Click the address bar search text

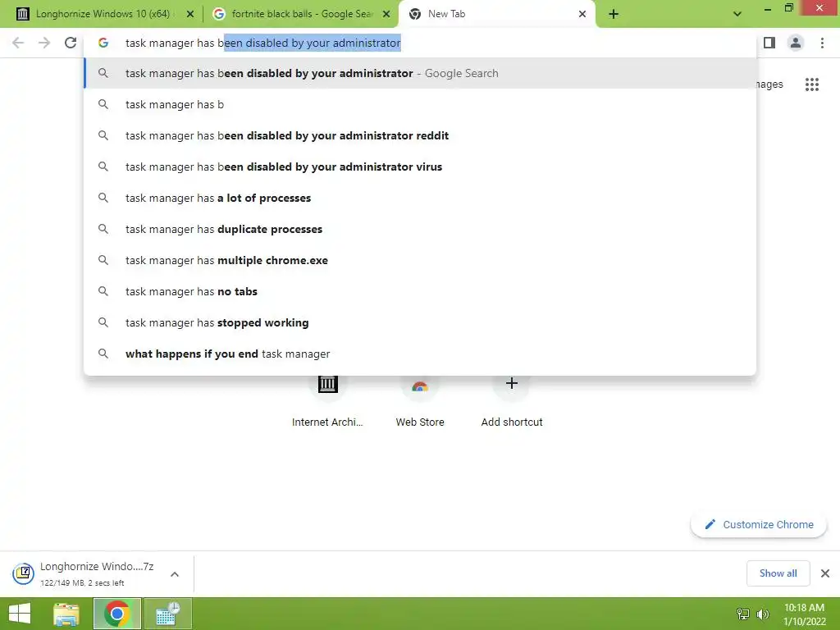click(x=263, y=43)
